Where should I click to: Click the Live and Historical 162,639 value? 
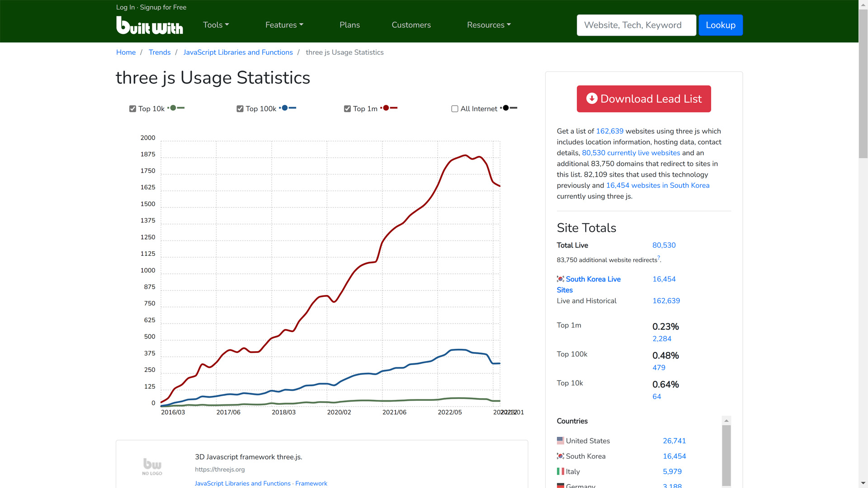coord(666,301)
